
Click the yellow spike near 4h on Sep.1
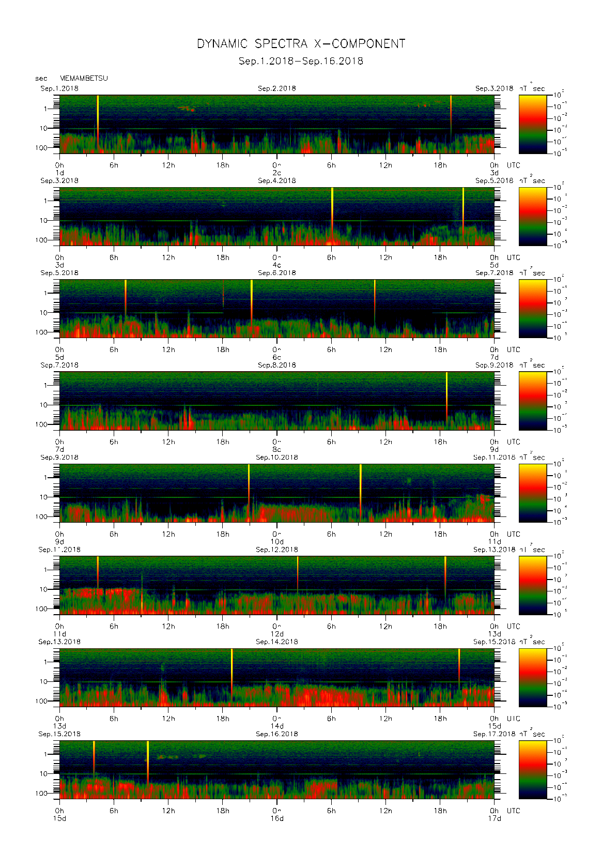(x=98, y=120)
